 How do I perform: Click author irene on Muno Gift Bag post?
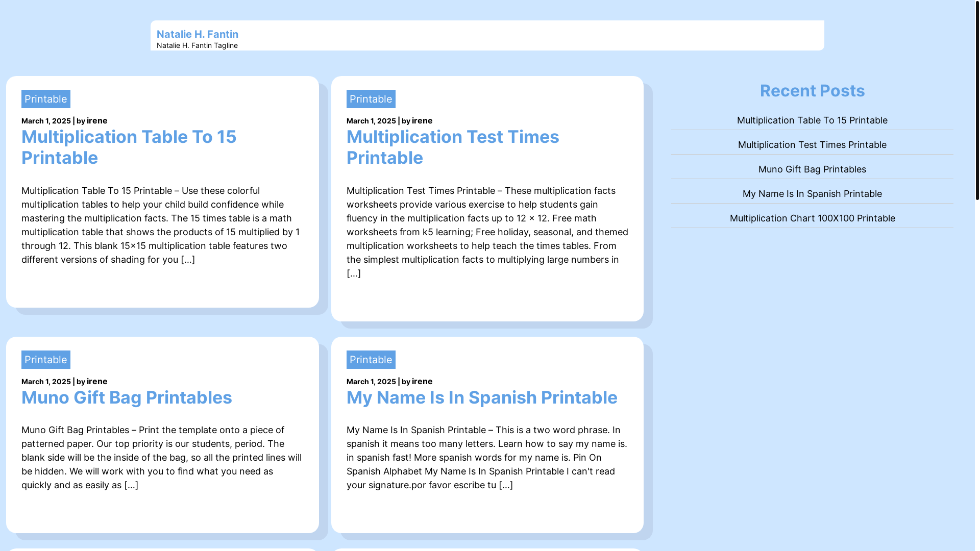97,382
